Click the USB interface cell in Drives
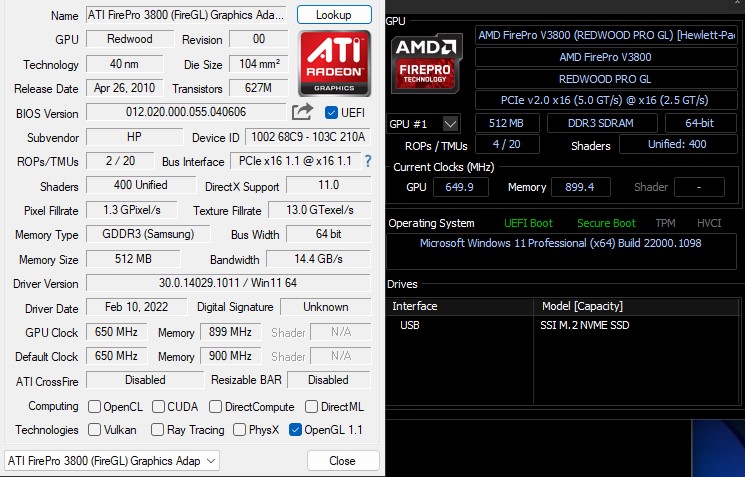Screen dimensions: 745x477 410,325
